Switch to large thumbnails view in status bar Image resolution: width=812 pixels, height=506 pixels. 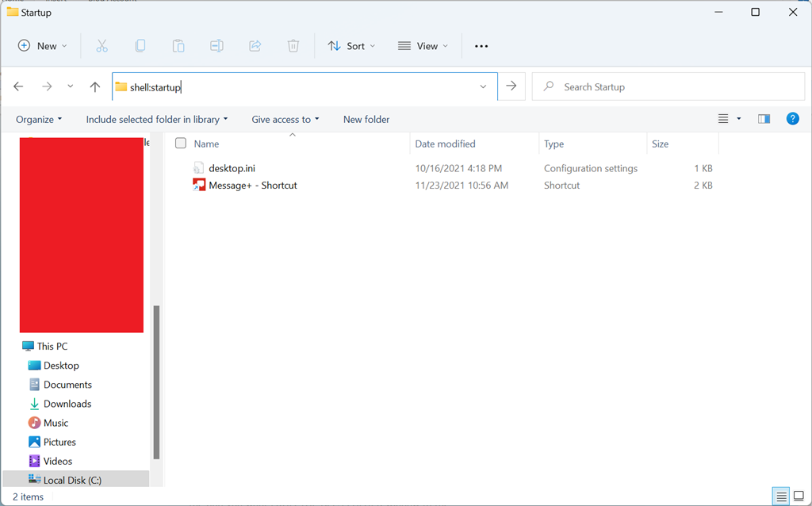click(x=799, y=496)
